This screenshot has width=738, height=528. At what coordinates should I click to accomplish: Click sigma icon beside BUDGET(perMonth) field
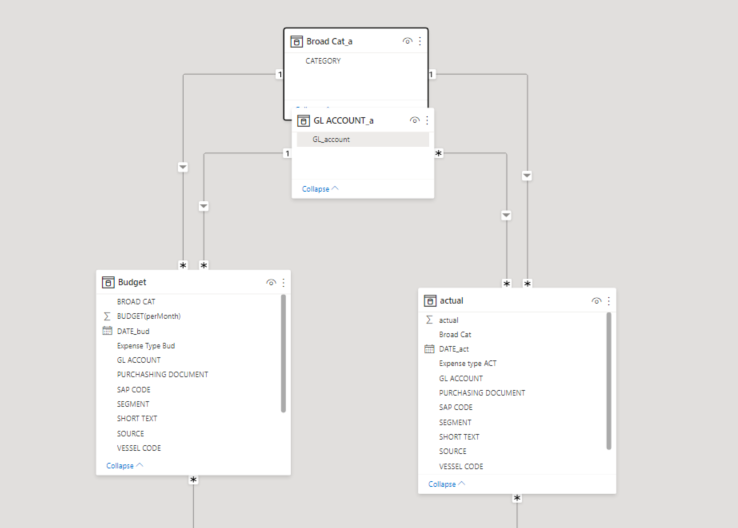(x=107, y=316)
